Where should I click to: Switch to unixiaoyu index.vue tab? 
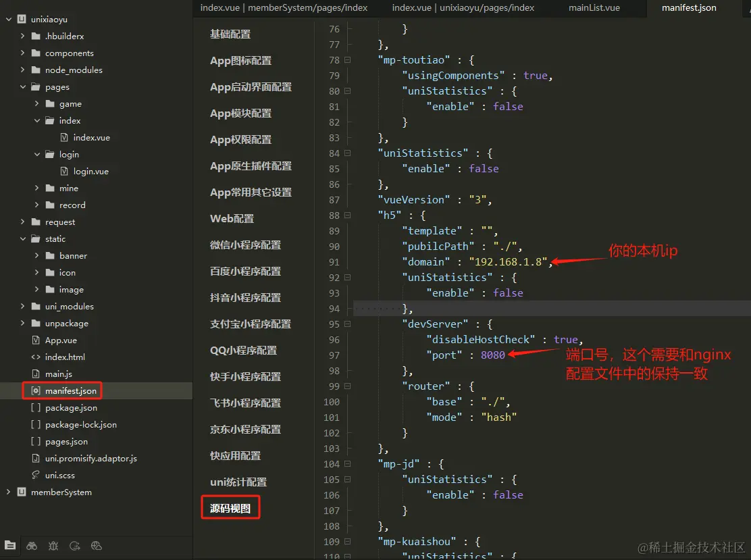463,7
